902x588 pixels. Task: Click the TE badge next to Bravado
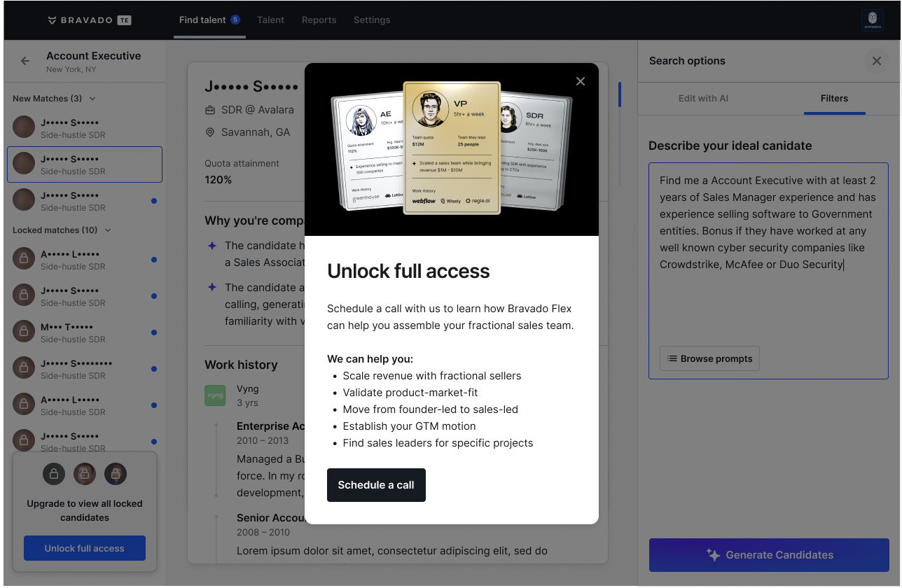124,20
